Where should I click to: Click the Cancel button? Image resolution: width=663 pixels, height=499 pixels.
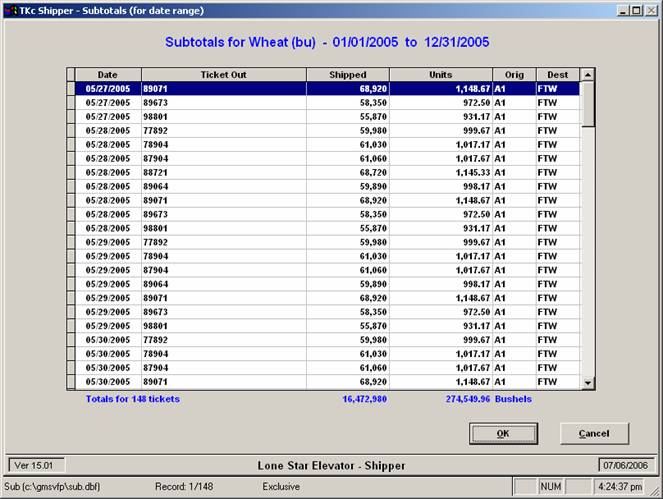point(594,433)
